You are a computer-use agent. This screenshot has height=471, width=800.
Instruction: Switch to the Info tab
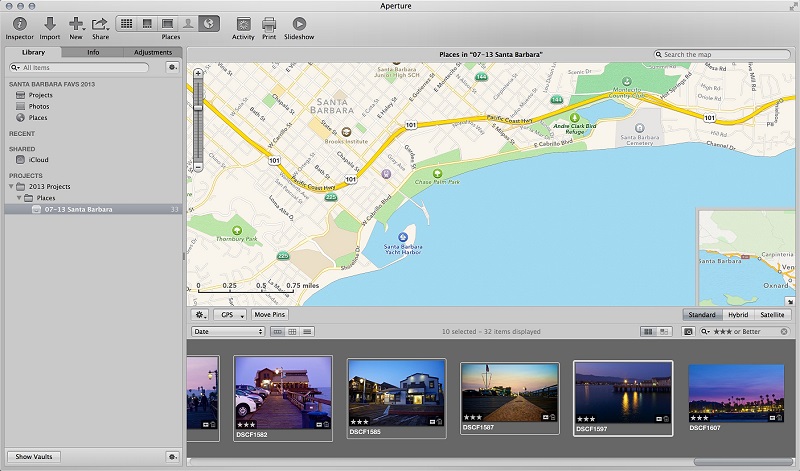[93, 52]
